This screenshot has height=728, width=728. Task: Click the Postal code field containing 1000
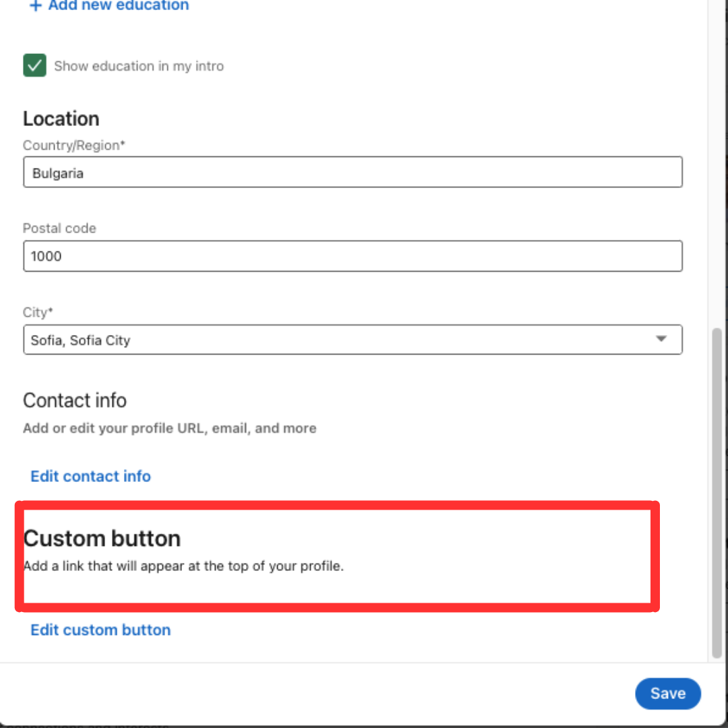[353, 256]
